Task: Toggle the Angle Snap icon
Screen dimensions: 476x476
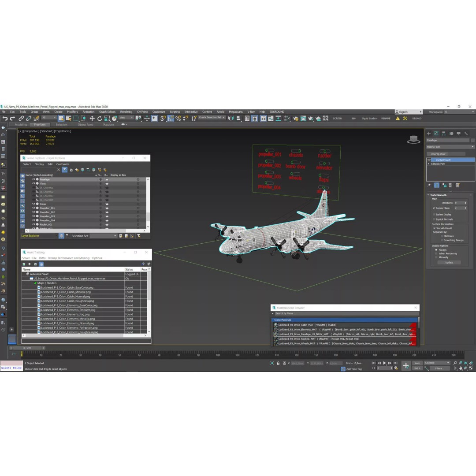Action: (171, 119)
